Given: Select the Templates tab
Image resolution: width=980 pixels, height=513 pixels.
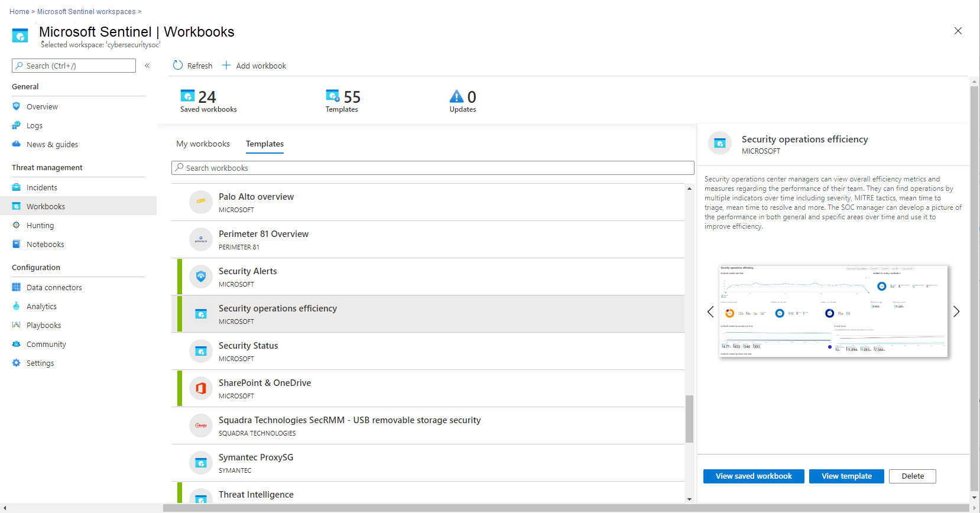Looking at the screenshot, I should point(265,144).
